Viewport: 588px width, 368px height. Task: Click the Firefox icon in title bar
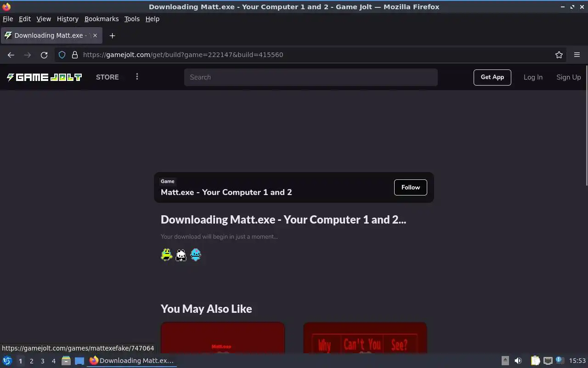click(6, 6)
